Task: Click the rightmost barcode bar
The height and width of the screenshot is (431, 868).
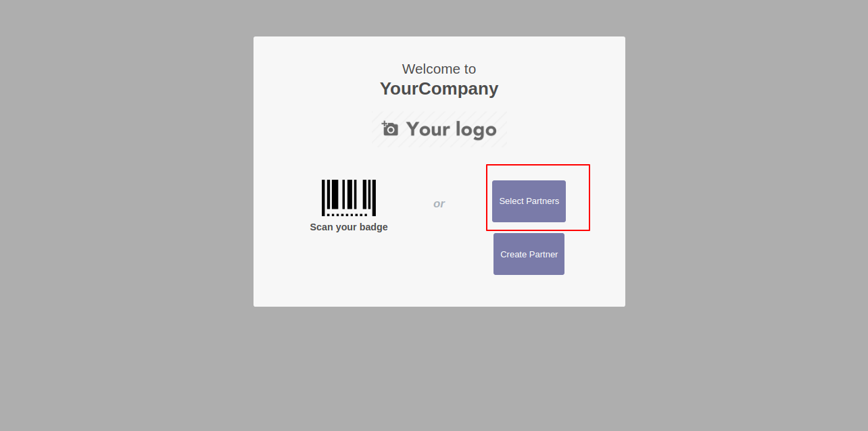Action: [x=374, y=198]
